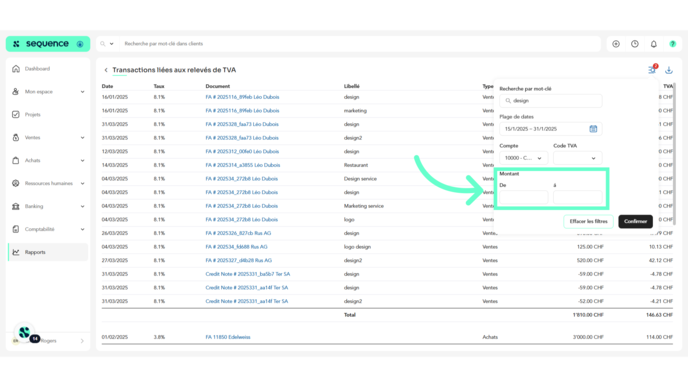688x387 pixels.
Task: Go back with the arrow by the title
Action: (x=106, y=70)
